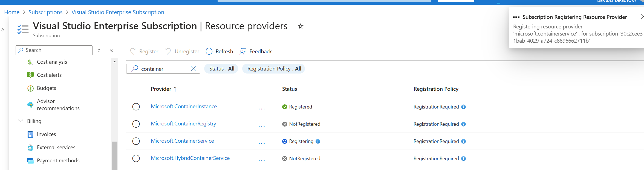Click the subscription checklist icon beside the title
This screenshot has height=170, width=644.
[x=23, y=29]
